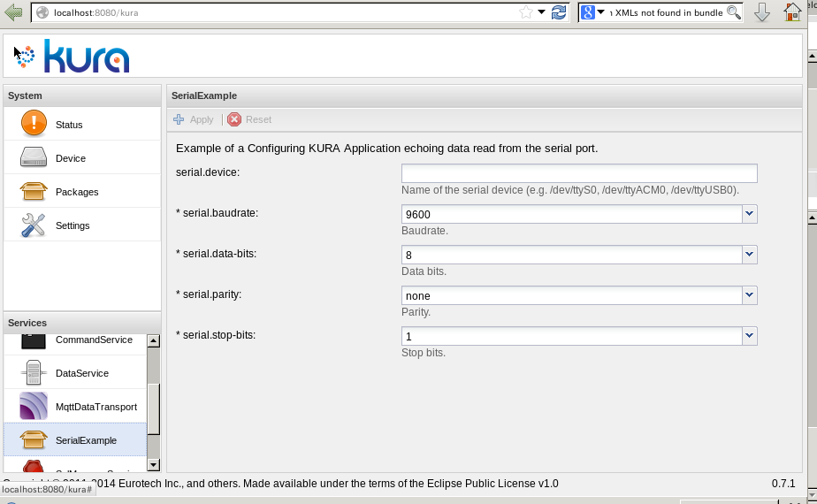
Task: Click the parity none value field
Action: coord(571,295)
